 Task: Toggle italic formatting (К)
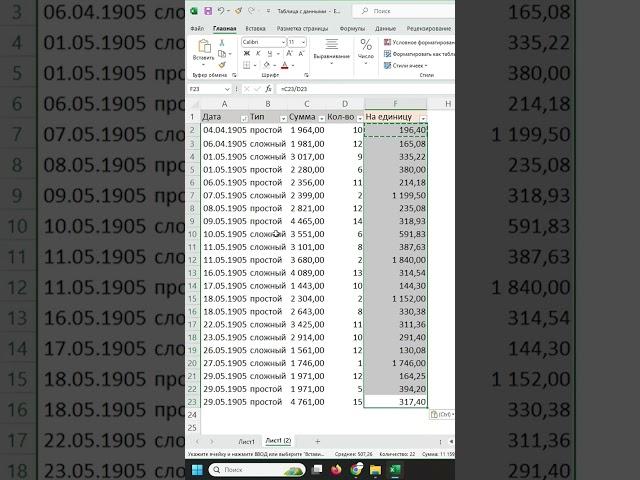coord(258,53)
